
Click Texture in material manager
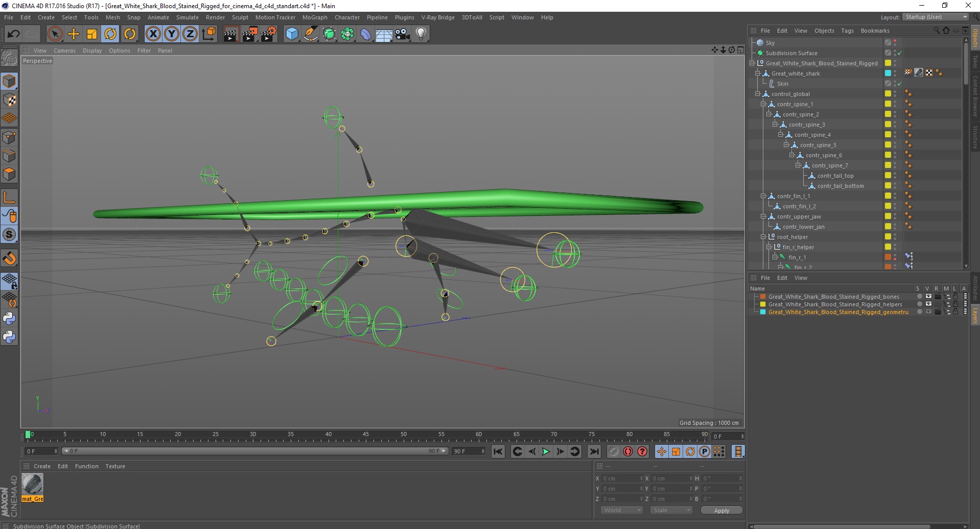click(115, 466)
